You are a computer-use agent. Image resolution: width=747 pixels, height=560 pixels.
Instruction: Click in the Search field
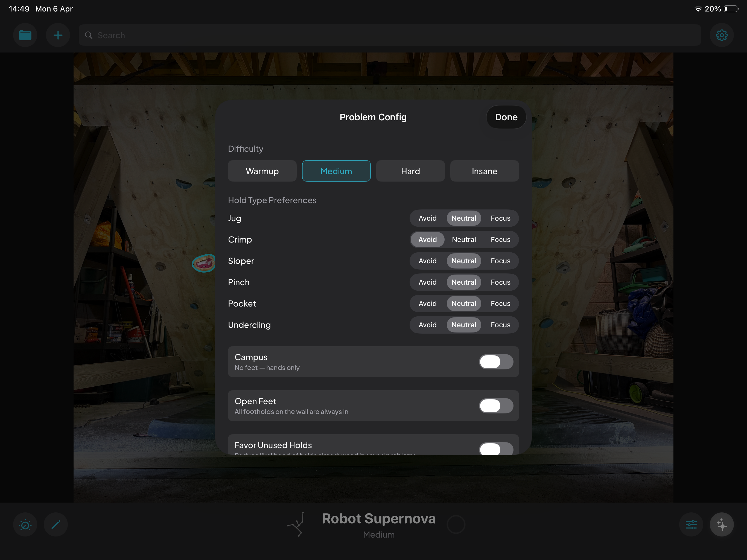(390, 35)
